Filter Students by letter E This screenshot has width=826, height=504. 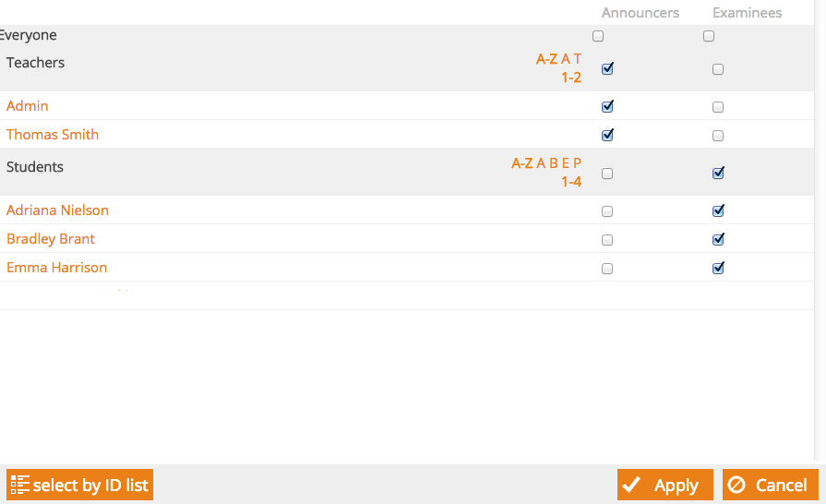[565, 163]
